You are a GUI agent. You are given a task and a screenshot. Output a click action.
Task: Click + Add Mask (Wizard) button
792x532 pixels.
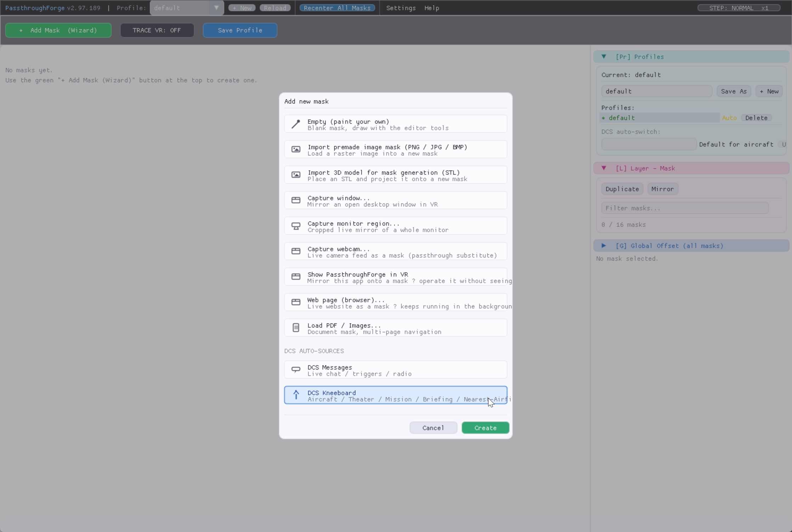click(58, 30)
